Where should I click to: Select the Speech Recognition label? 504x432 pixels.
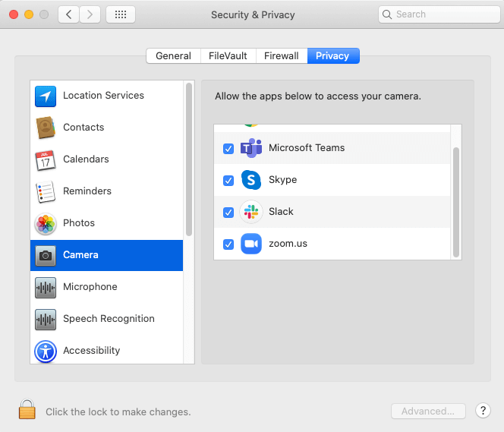(x=109, y=319)
